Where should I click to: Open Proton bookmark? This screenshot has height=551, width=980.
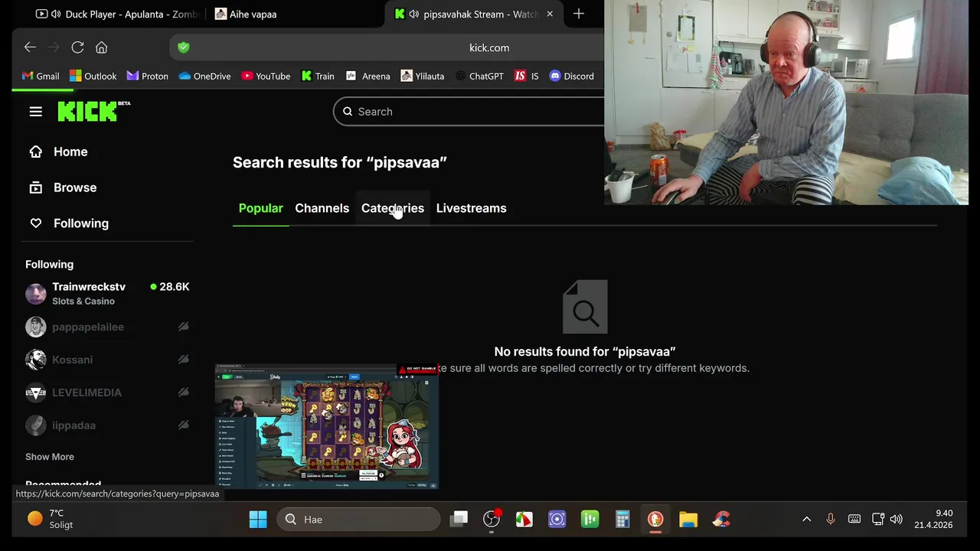147,76
